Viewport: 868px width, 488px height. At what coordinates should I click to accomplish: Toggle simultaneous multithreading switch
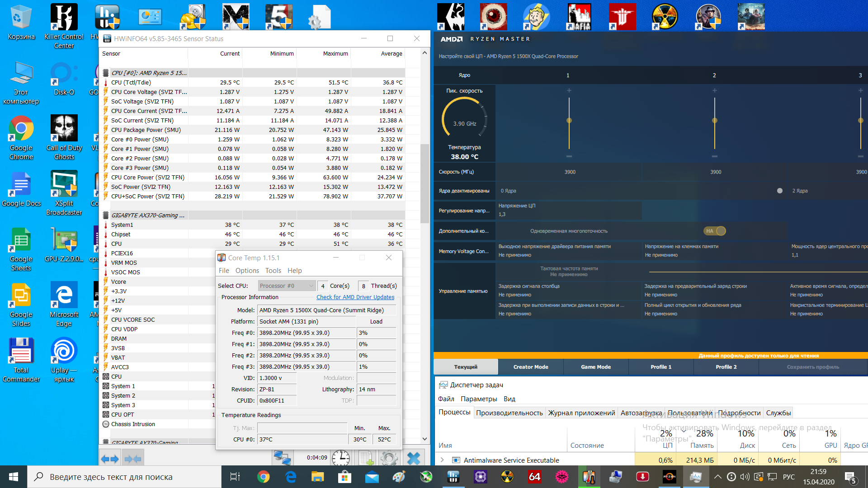click(715, 231)
